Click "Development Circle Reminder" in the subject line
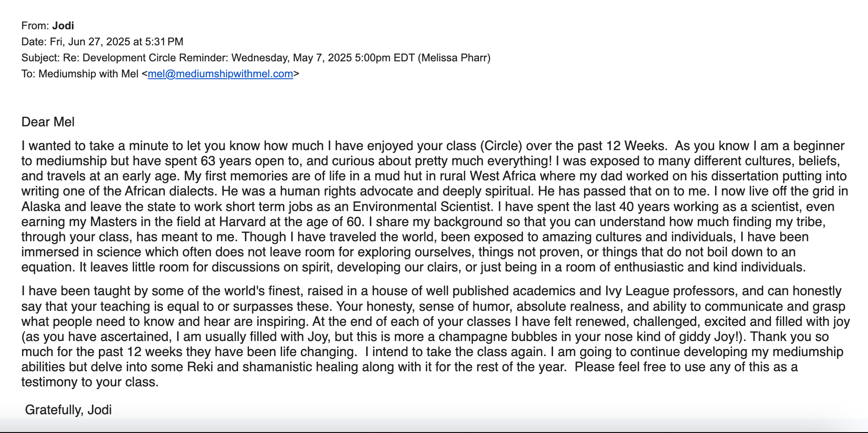 [x=155, y=58]
